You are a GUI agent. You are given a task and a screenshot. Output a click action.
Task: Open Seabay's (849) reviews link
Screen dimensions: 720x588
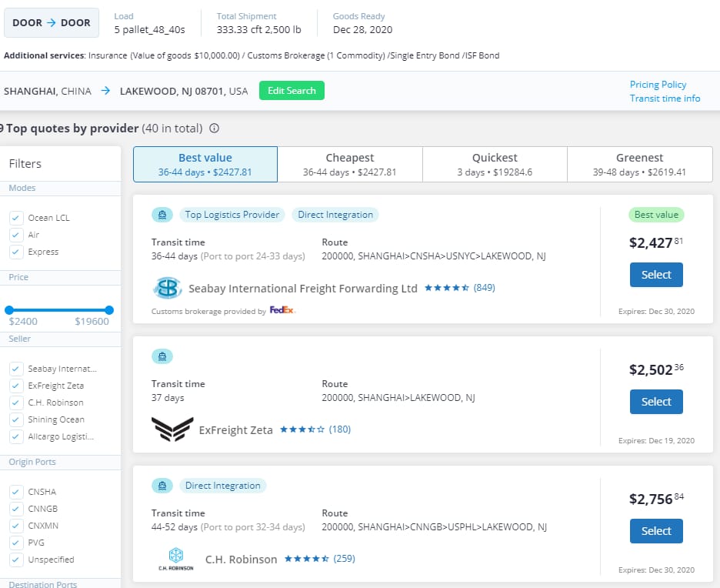pos(484,288)
